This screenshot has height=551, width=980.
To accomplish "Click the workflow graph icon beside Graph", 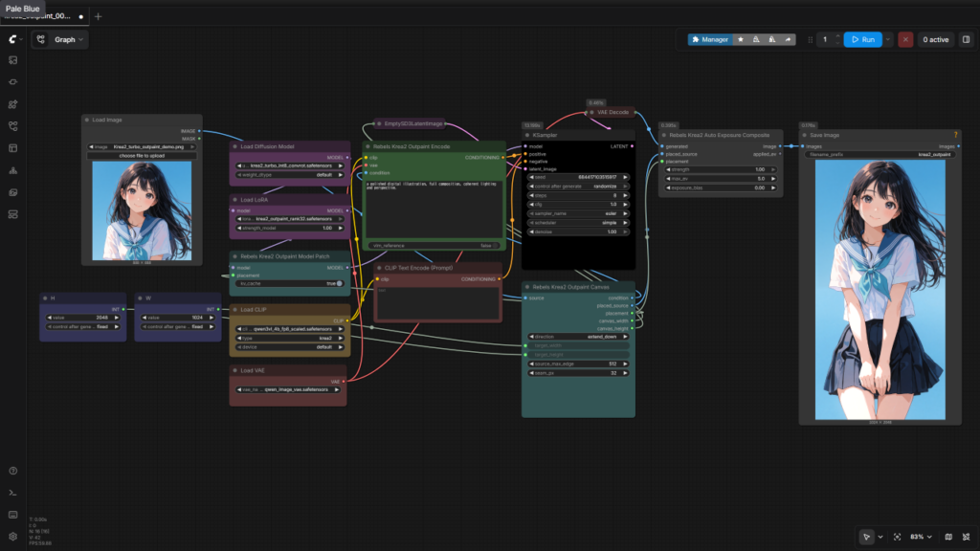I will (x=40, y=39).
